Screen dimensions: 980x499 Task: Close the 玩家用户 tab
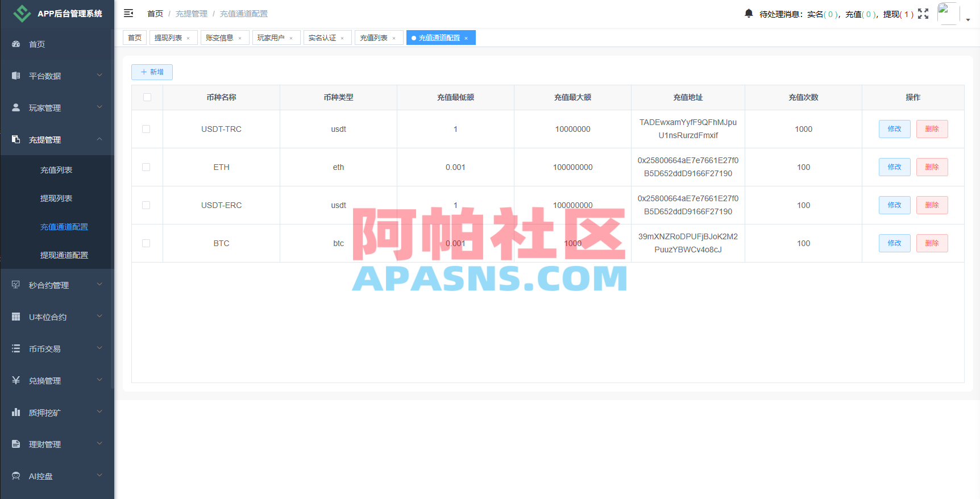tap(291, 38)
